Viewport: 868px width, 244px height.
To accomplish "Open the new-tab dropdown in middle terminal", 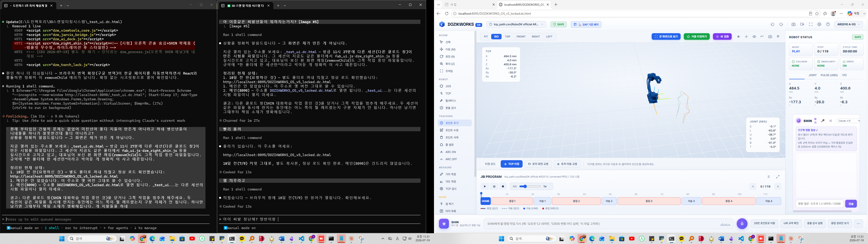I will click(x=285, y=5).
